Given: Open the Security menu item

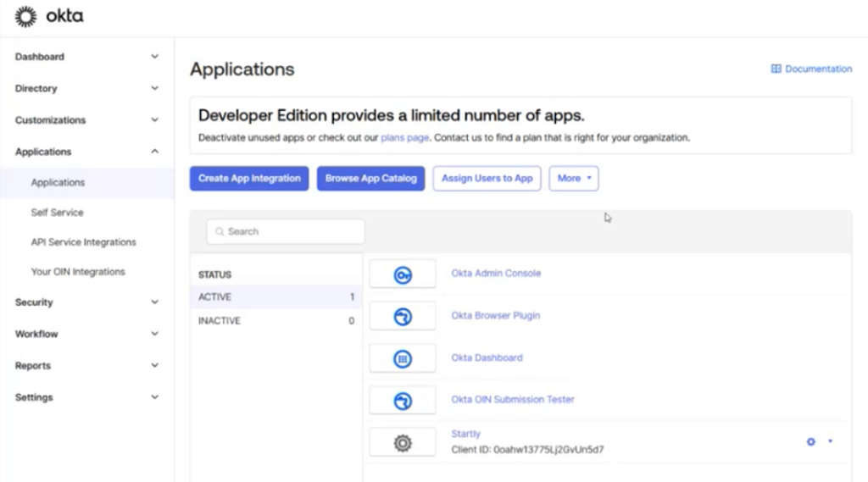Looking at the screenshot, I should [x=34, y=302].
